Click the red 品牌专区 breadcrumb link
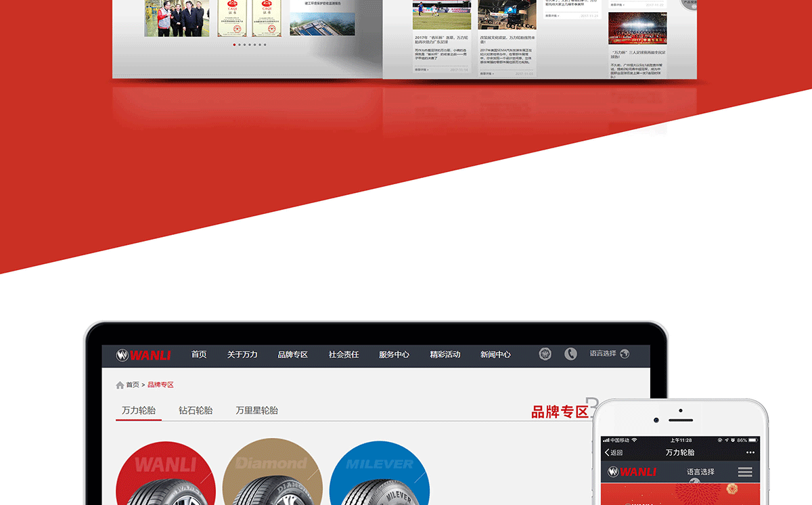Viewport: 812px width, 505px height. coord(160,385)
